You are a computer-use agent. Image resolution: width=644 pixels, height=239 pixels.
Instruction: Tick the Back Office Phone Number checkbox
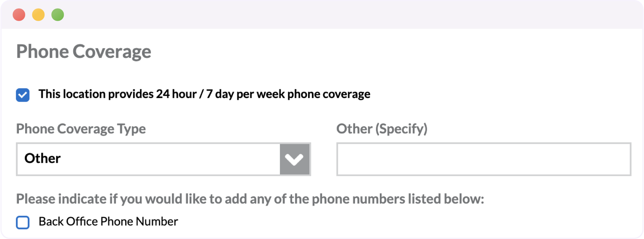tap(23, 222)
